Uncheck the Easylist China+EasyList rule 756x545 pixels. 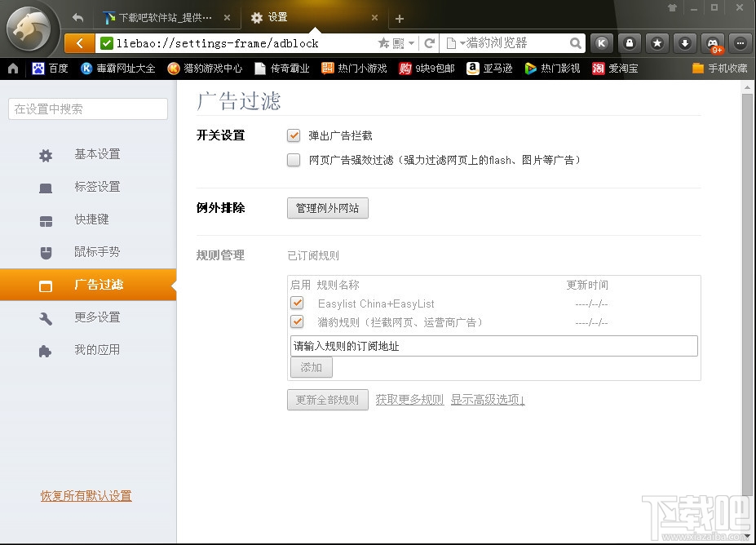[297, 303]
